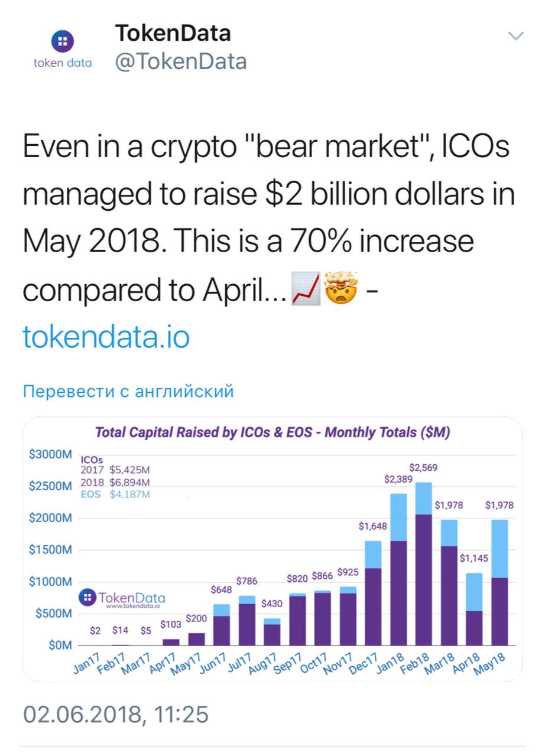Tap the Apr18 $1,145 bar
This screenshot has height=756, width=545.
[x=474, y=610]
